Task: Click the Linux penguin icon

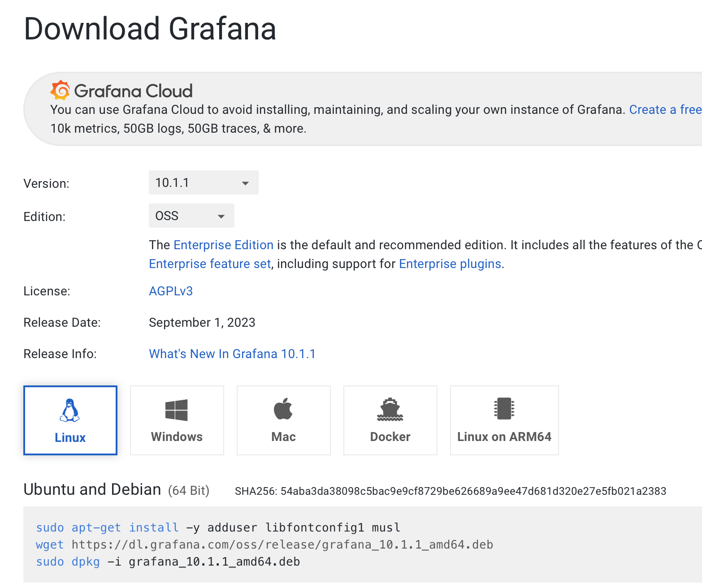Action: (x=69, y=410)
